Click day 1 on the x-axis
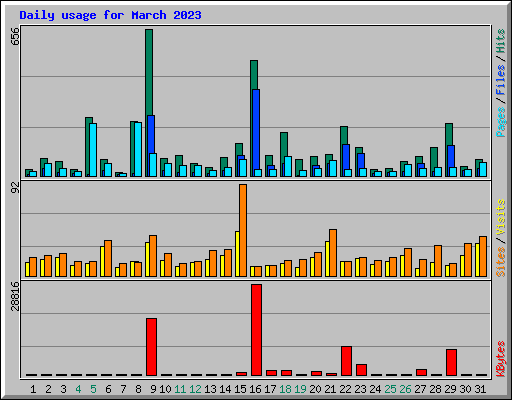This screenshot has width=512, height=400. 33,389
